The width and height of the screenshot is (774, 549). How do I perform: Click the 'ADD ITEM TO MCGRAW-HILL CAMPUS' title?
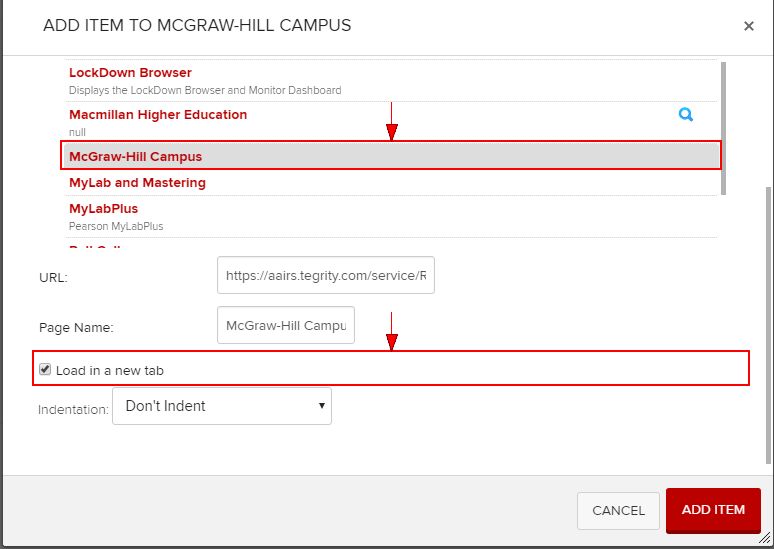click(x=197, y=25)
